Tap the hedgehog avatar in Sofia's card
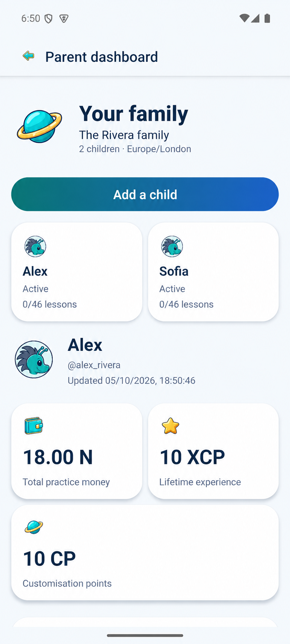 pyautogui.click(x=172, y=246)
